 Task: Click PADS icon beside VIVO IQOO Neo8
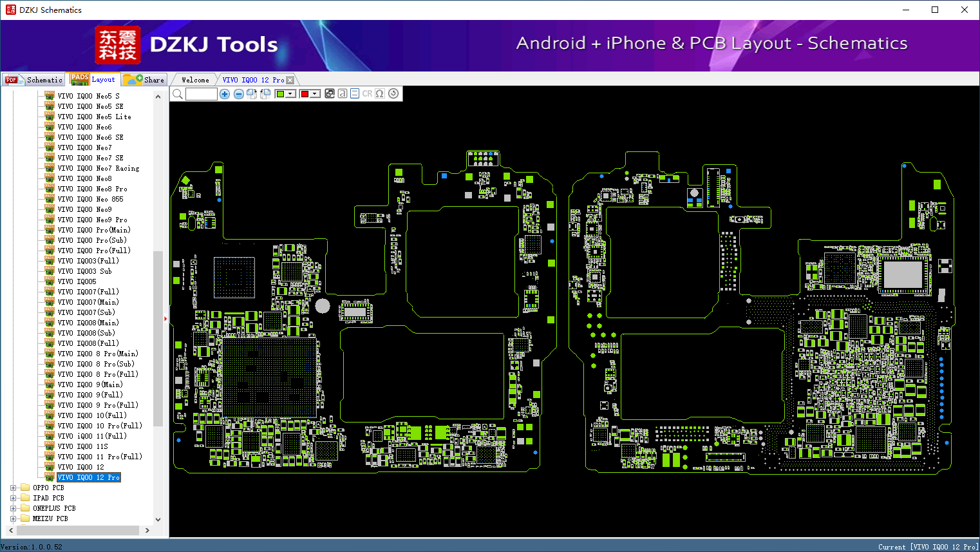50,178
